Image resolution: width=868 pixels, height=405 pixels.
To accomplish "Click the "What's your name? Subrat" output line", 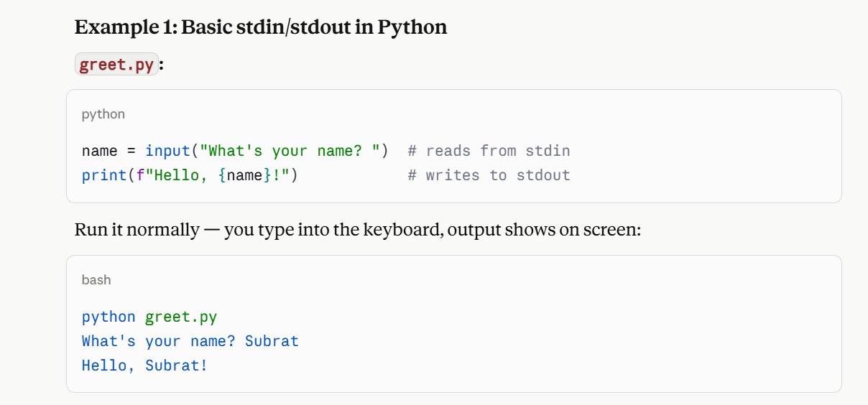I will click(x=190, y=341).
